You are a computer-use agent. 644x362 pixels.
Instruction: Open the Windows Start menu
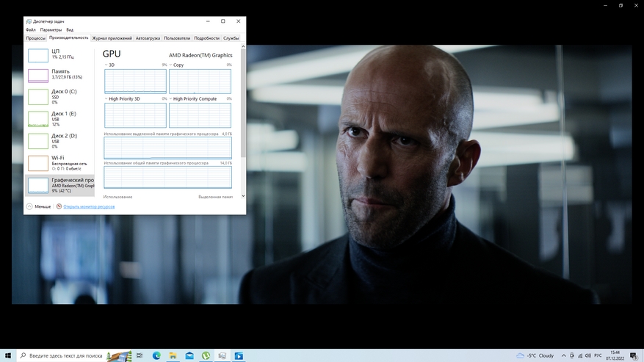(x=8, y=355)
